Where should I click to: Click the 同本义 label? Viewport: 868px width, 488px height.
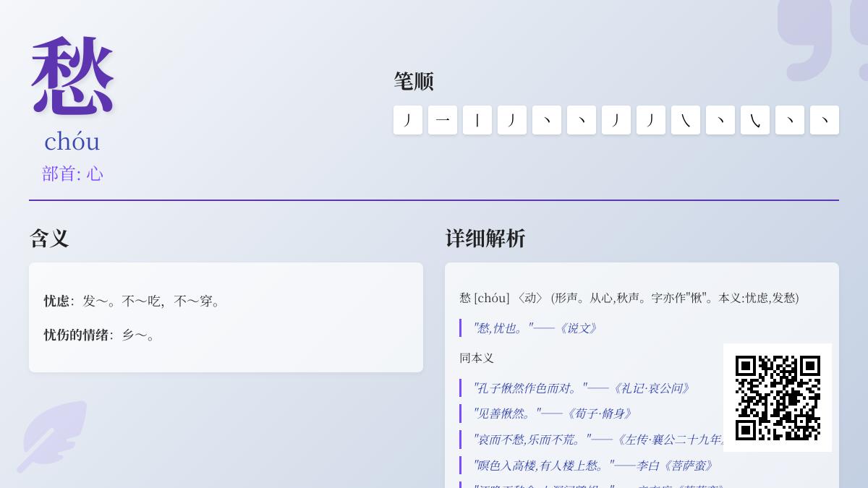click(477, 358)
